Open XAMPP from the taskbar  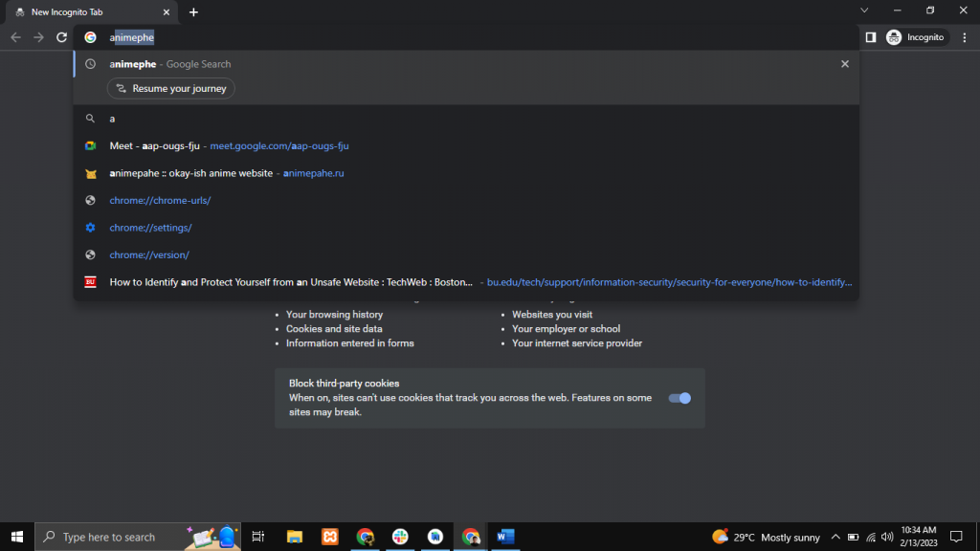coord(330,537)
